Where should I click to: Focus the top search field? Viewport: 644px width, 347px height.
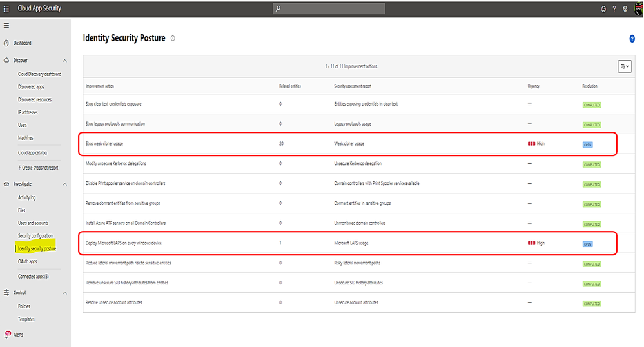[329, 8]
